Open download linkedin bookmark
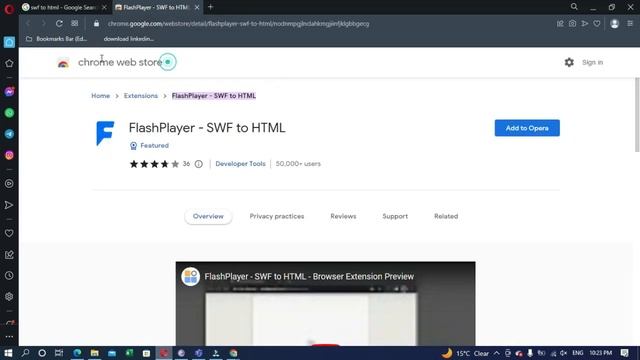Image resolution: width=640 pixels, height=360 pixels. pyautogui.click(x=129, y=39)
